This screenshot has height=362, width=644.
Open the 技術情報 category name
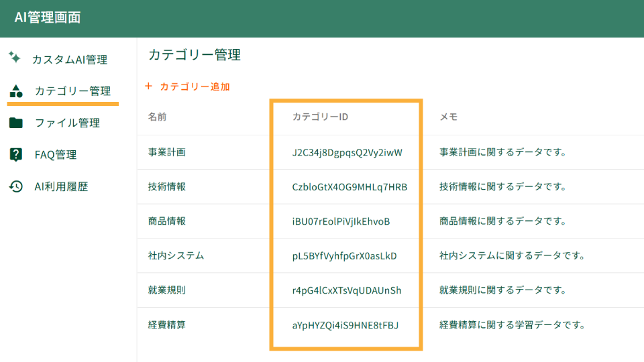click(167, 187)
